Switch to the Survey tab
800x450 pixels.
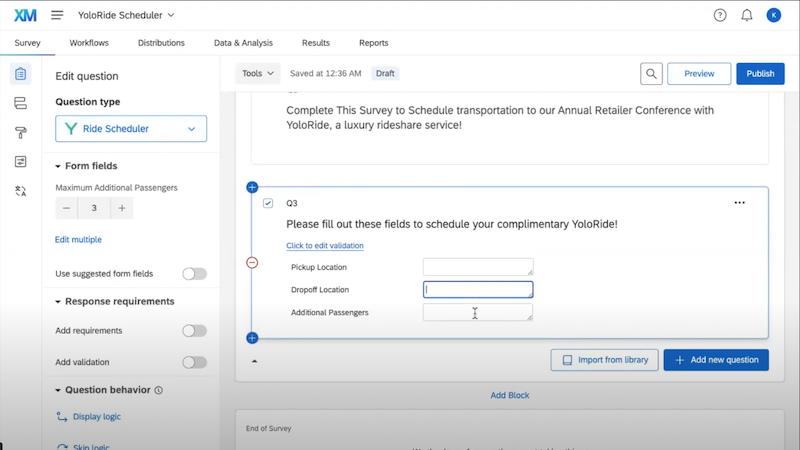28,43
